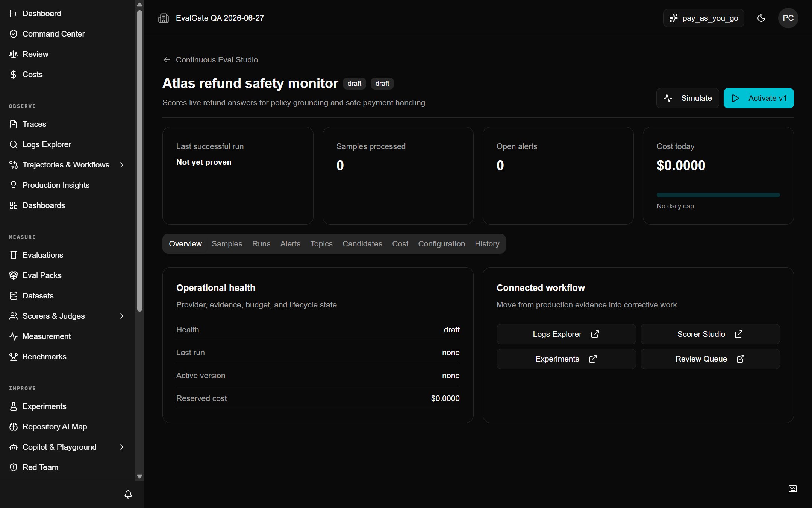The width and height of the screenshot is (812, 508).
Task: Switch to the Samples tab
Action: [x=227, y=244]
